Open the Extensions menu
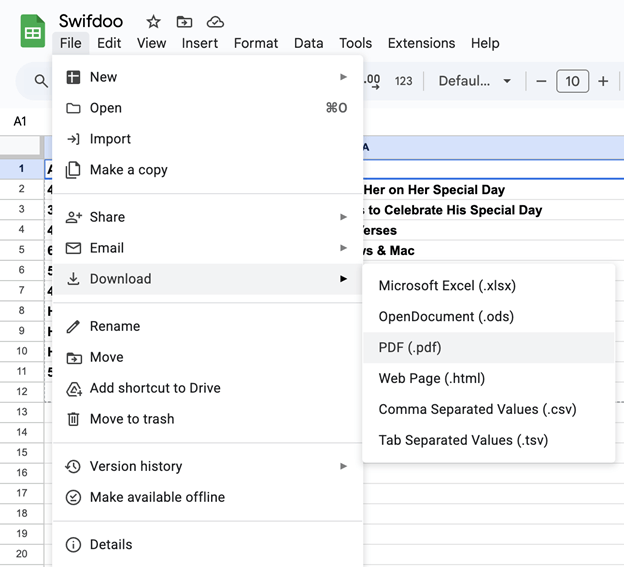This screenshot has width=624, height=567. click(421, 43)
